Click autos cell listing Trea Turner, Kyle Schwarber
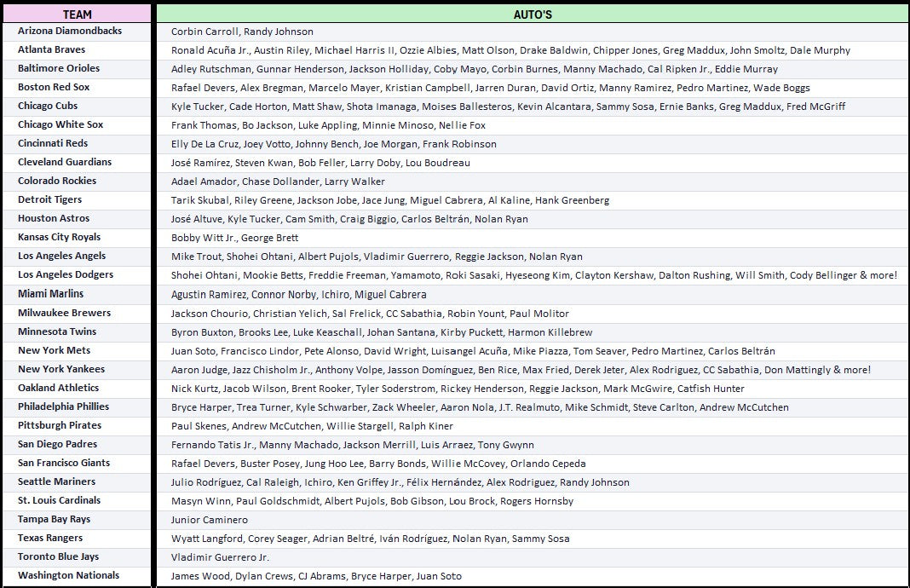 (x=533, y=406)
